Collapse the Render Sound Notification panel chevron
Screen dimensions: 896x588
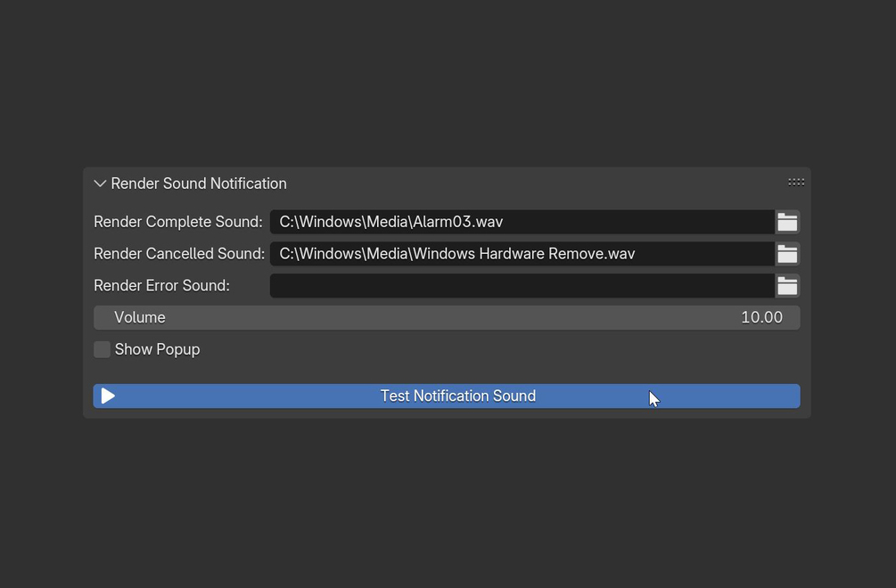pyautogui.click(x=100, y=184)
